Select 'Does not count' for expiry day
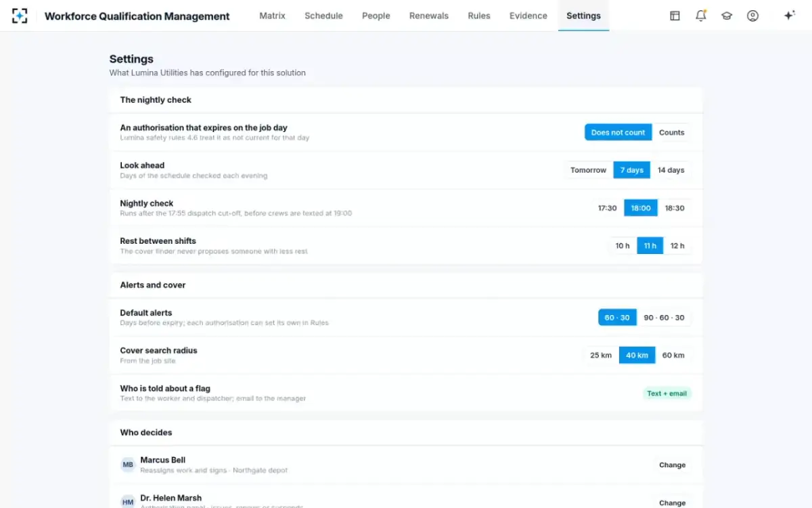812x508 pixels. point(618,132)
